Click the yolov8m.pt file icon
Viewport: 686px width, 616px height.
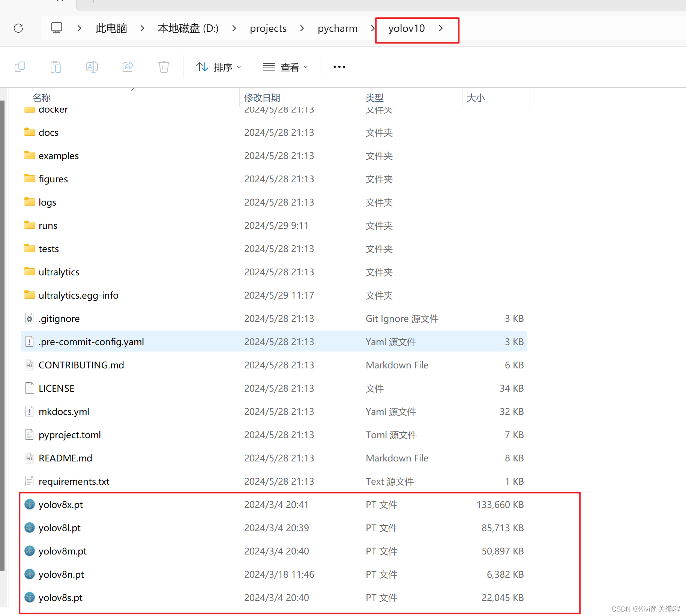pos(30,551)
